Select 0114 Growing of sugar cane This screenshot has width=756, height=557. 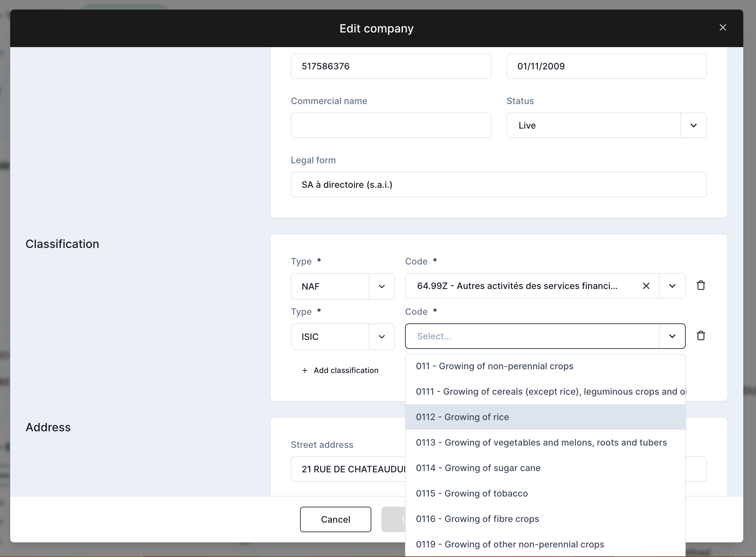[478, 468]
